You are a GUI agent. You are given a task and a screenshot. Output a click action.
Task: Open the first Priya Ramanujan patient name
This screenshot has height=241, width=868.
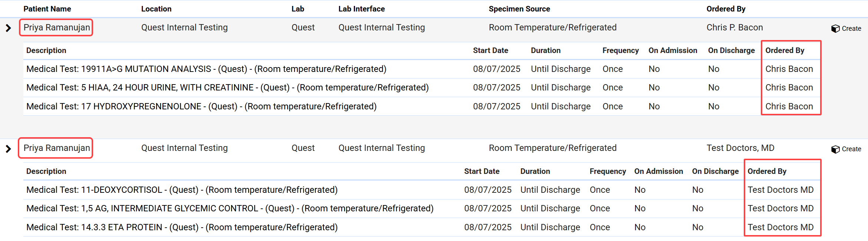point(56,27)
